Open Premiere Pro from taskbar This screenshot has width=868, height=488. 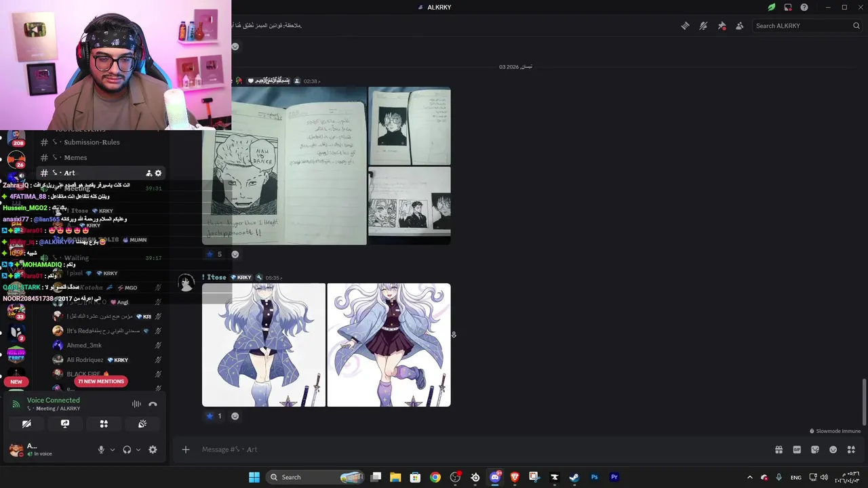[614, 477]
